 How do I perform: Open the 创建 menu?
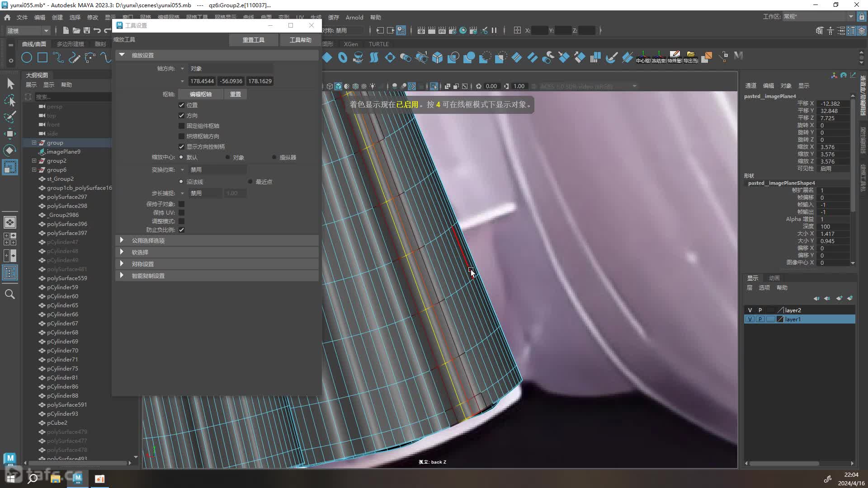click(x=57, y=17)
